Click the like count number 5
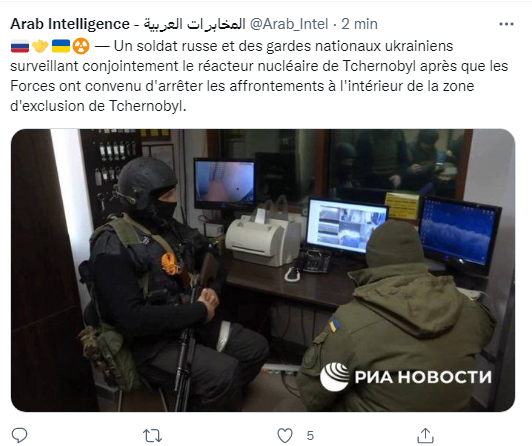This screenshot has height=446, width=532. coord(310,435)
